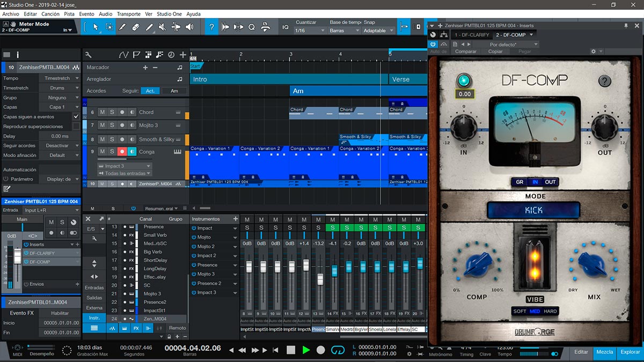644x362 pixels.
Task: Start playback with the green Play button
Action: click(306, 350)
